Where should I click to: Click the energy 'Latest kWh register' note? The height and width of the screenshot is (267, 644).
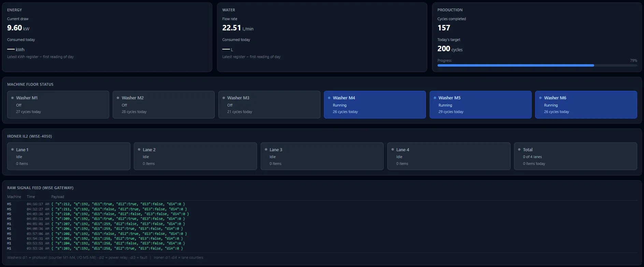tap(40, 57)
